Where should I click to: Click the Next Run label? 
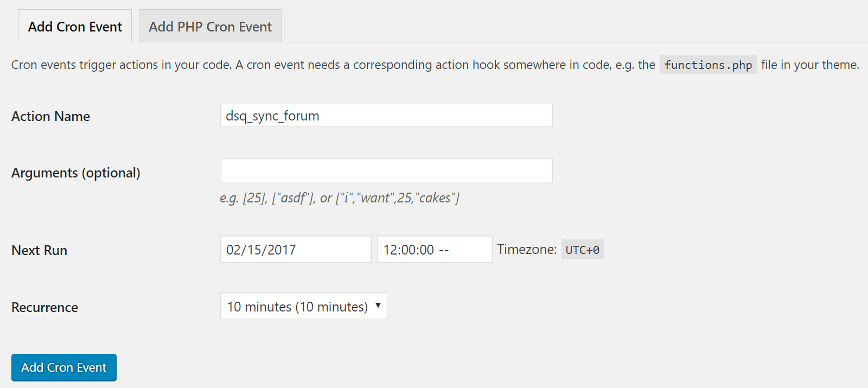point(39,250)
